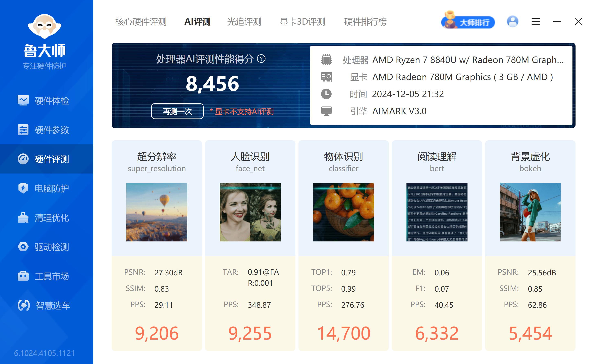Open 硬件参数 in the sidebar

47,130
